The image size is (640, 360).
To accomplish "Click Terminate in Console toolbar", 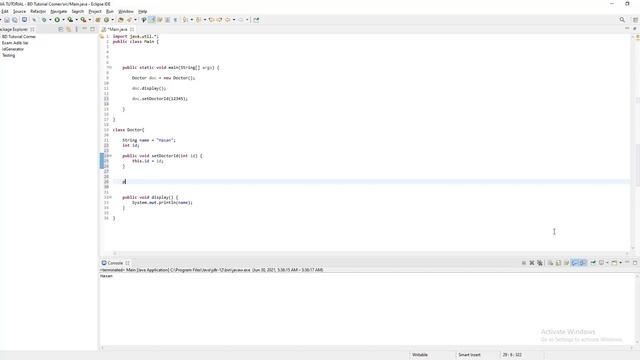I will click(524, 263).
